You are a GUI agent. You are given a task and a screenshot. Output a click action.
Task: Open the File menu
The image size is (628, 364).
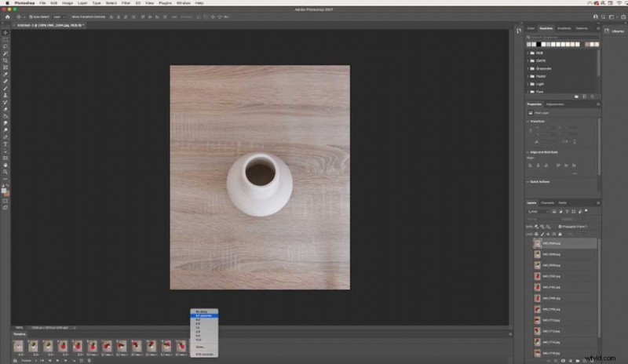pyautogui.click(x=42, y=3)
